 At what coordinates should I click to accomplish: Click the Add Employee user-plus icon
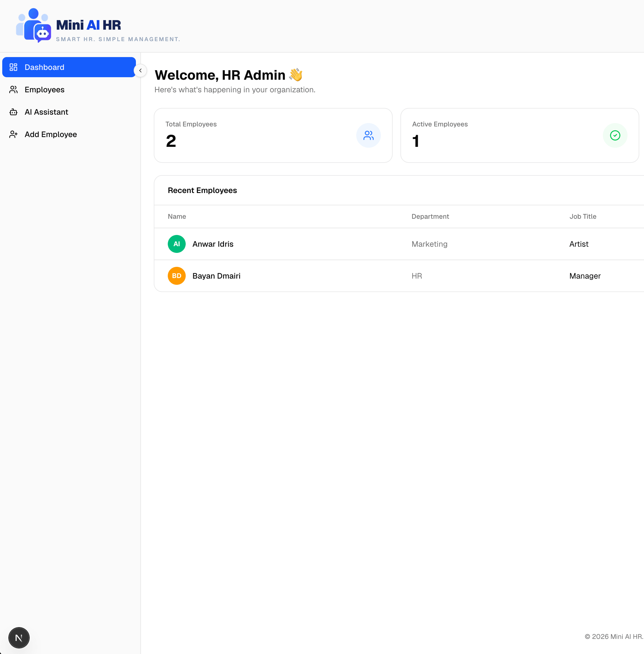(13, 134)
